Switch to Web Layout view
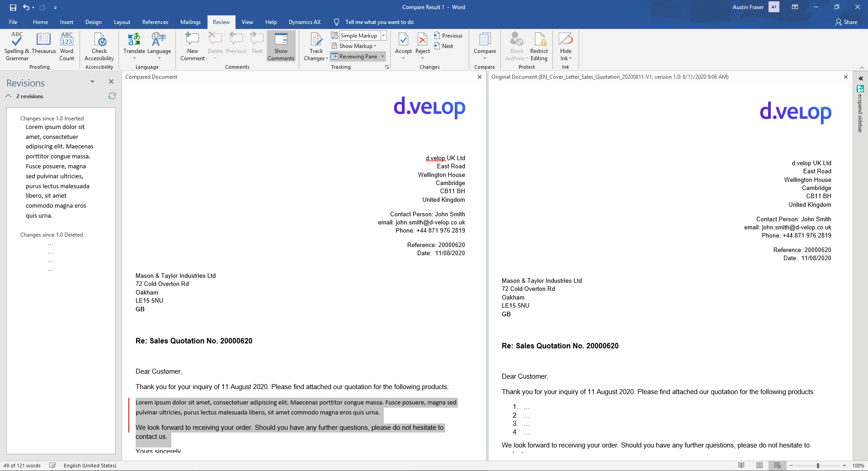This screenshot has width=868, height=471. (777, 465)
